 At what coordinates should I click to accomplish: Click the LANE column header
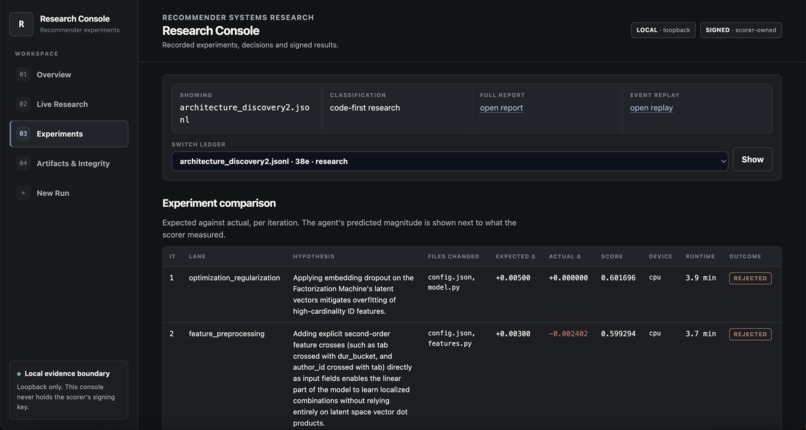click(197, 256)
